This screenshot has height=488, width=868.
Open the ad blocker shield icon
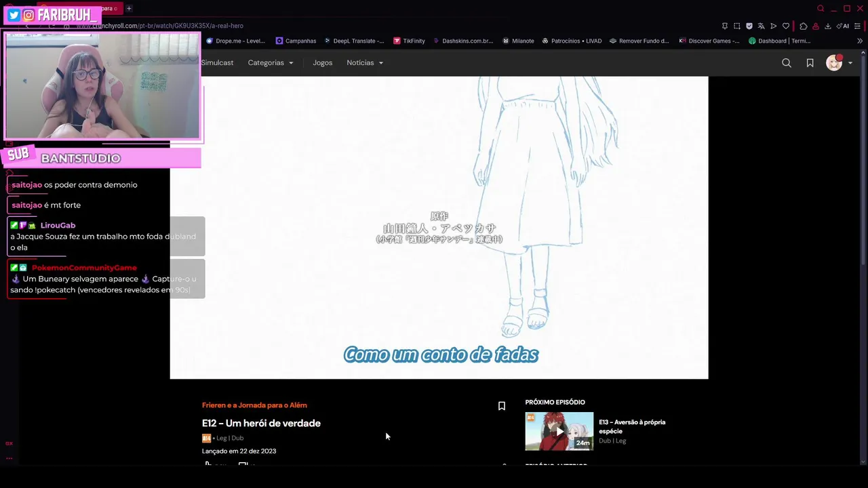[749, 26]
